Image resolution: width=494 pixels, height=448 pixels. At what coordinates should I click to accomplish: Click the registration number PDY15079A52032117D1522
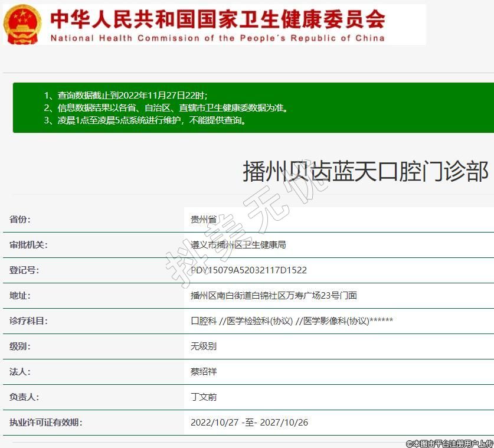point(248,270)
